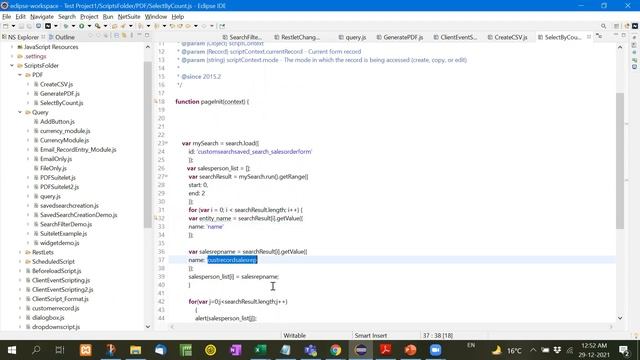Select SelectByCount.js in the tree
The height and width of the screenshot is (360, 640).
[61, 103]
